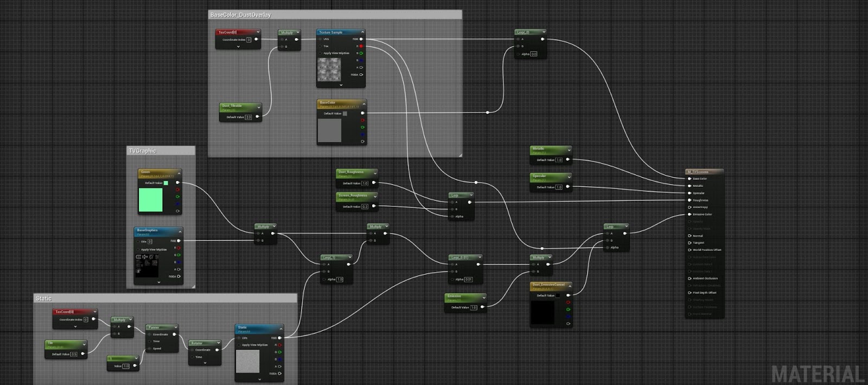Viewport: 868px width, 385px height.
Task: Click the output pin of Dust_Tileable node
Action: coord(257,117)
